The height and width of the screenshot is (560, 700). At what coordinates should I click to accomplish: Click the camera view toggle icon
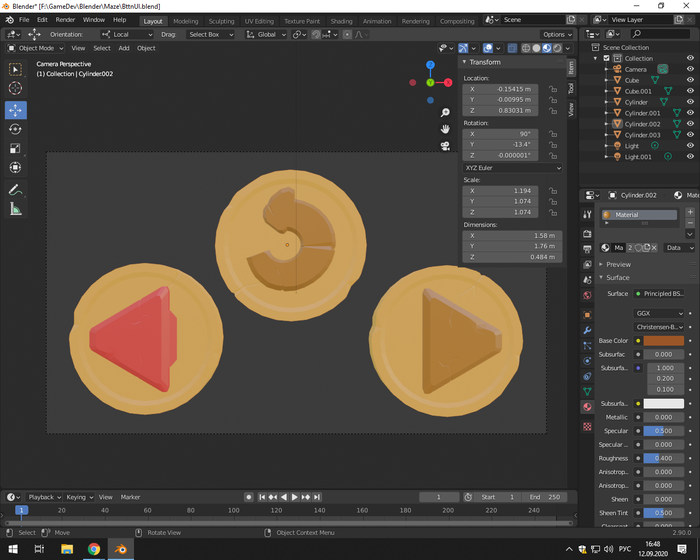pos(445,145)
